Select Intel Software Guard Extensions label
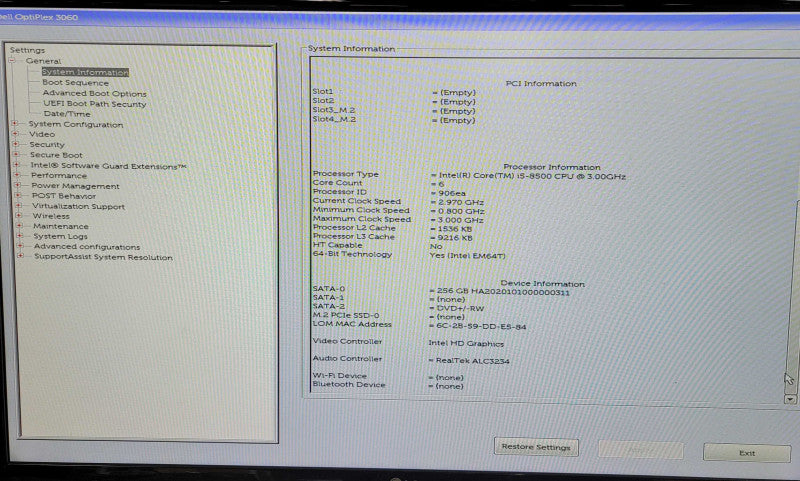Viewport: 800px width, 481px height. (108, 166)
